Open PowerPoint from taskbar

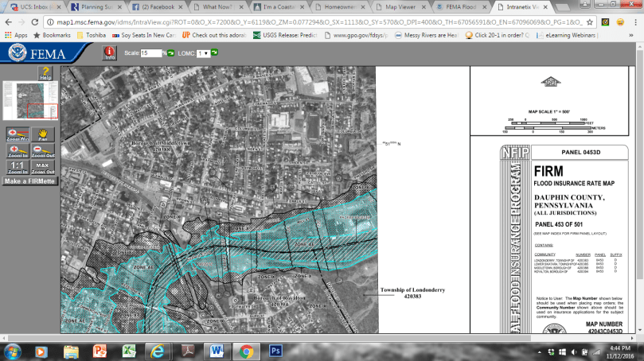100,351
